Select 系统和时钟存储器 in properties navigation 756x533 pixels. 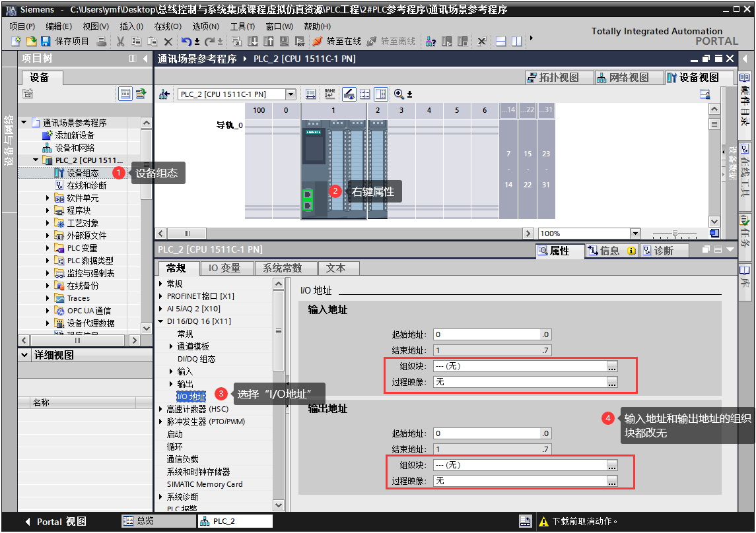198,472
